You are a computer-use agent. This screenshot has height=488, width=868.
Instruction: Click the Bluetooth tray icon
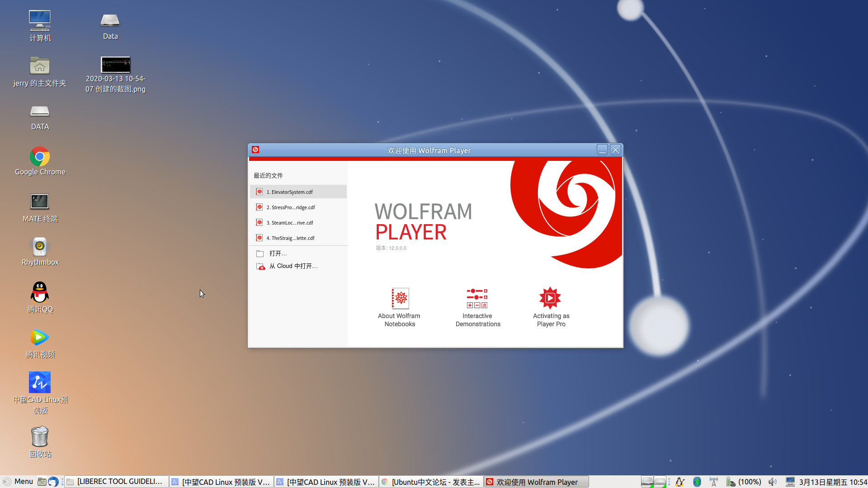click(697, 482)
